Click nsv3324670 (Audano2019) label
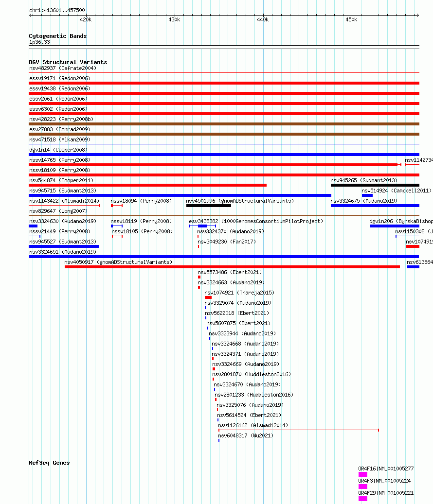433x504 pixels. pos(247,385)
